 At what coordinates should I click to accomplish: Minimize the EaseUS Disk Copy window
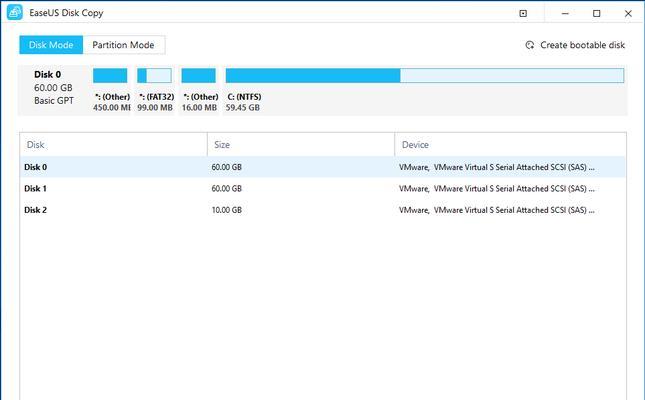(x=565, y=14)
